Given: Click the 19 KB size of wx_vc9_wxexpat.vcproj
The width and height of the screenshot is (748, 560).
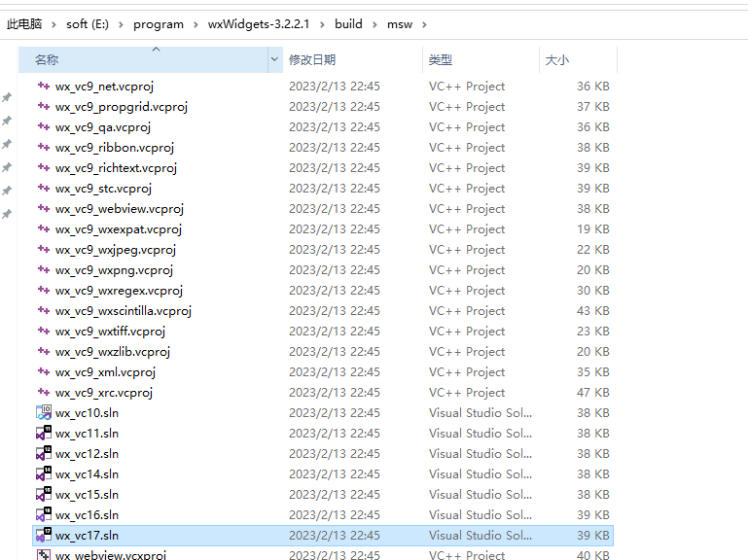Looking at the screenshot, I should (x=593, y=229).
